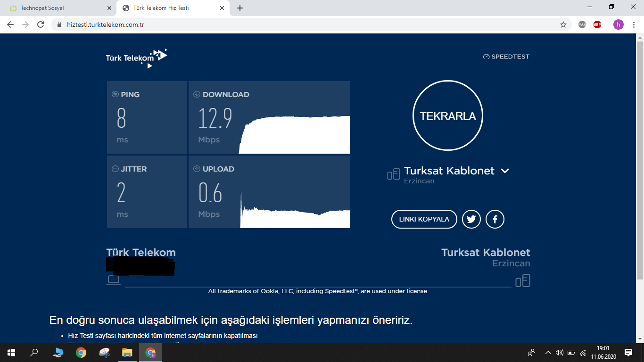Share the result on Twitter
This screenshot has width=644, height=362.
471,219
